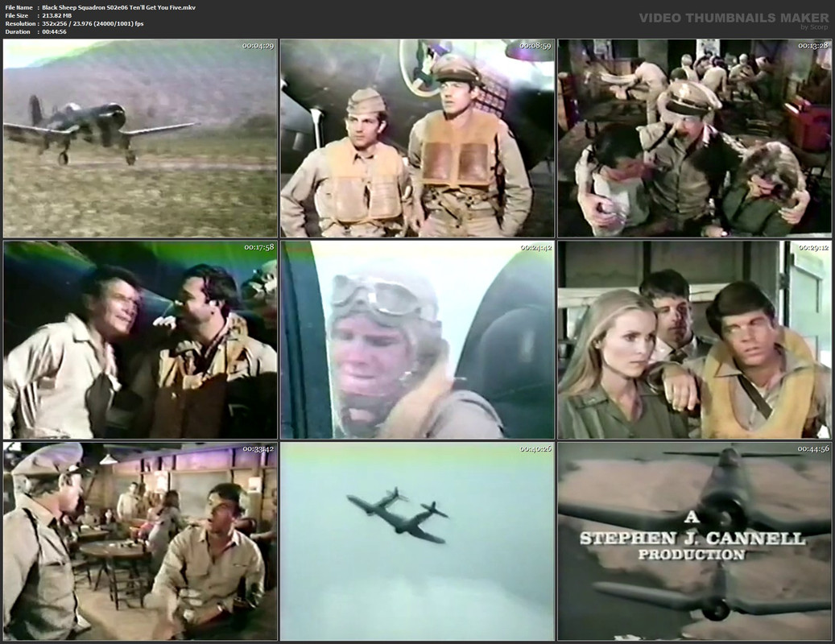The height and width of the screenshot is (644, 835).
Task: Click the 'STEPHEN J. CANNELL' title text
Action: 692,539
